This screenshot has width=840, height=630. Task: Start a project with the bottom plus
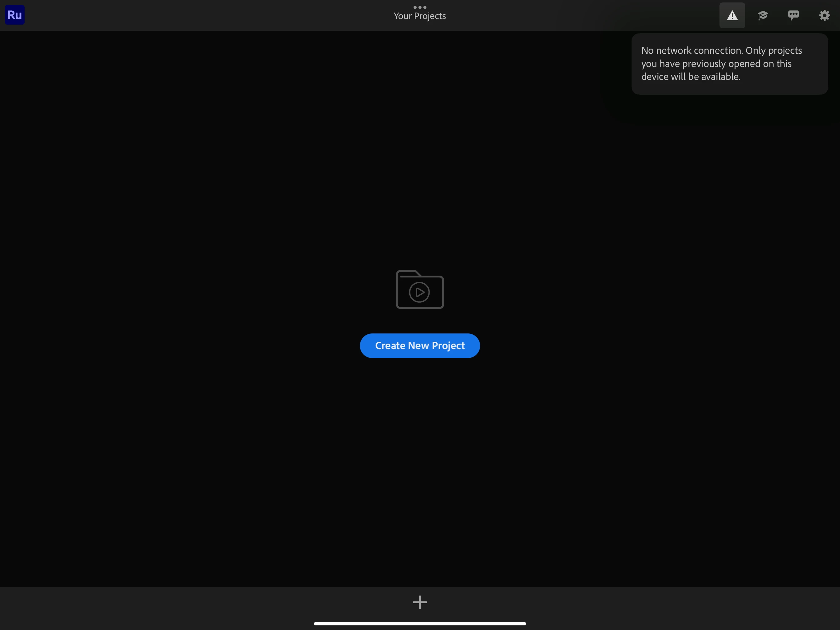click(420, 602)
